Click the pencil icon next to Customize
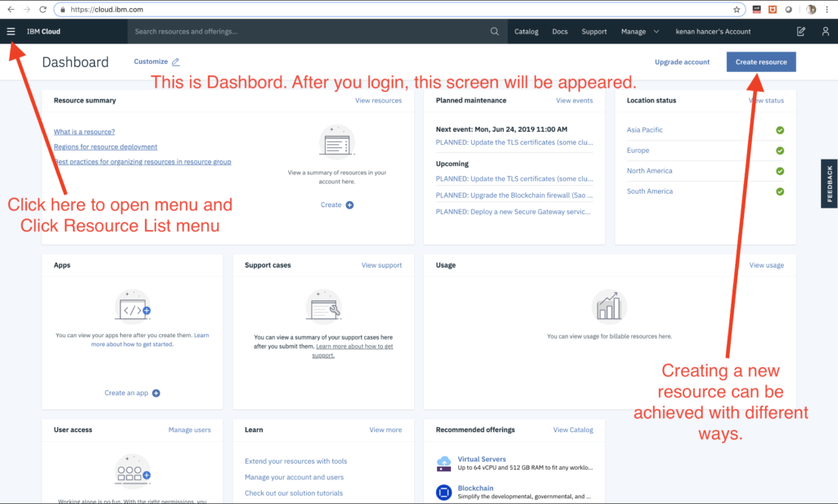 tap(176, 62)
